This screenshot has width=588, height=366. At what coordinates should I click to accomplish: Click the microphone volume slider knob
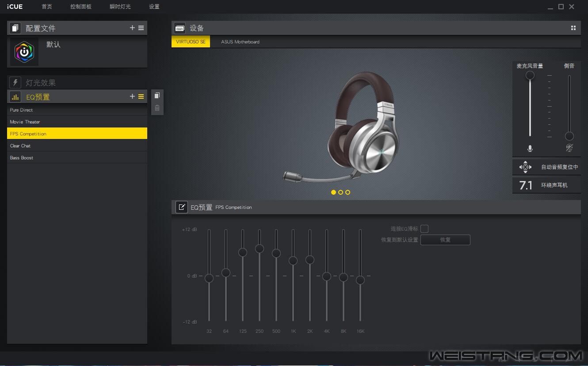click(530, 76)
